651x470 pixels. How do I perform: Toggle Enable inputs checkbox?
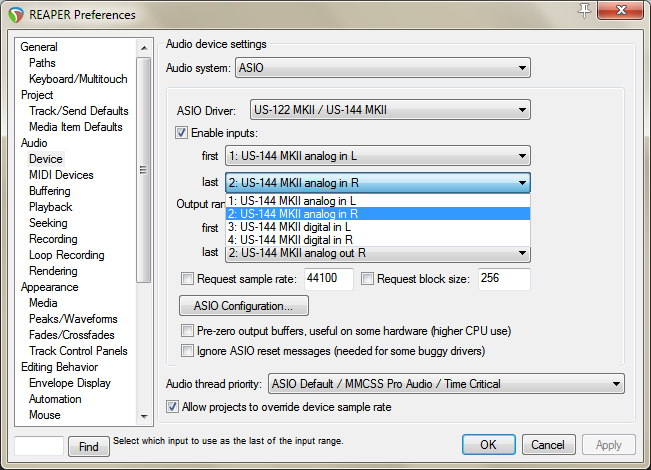pyautogui.click(x=181, y=133)
